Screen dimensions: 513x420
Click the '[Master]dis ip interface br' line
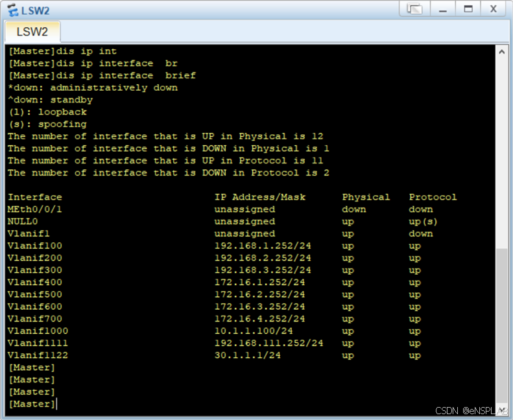(93, 64)
